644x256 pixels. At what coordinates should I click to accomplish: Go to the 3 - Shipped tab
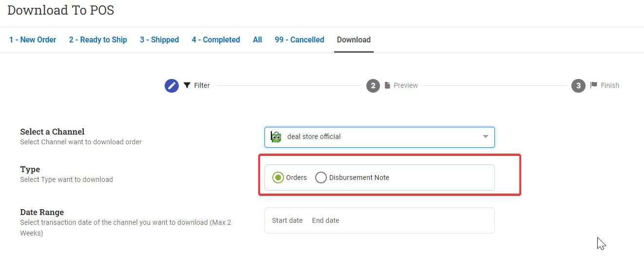tap(159, 40)
